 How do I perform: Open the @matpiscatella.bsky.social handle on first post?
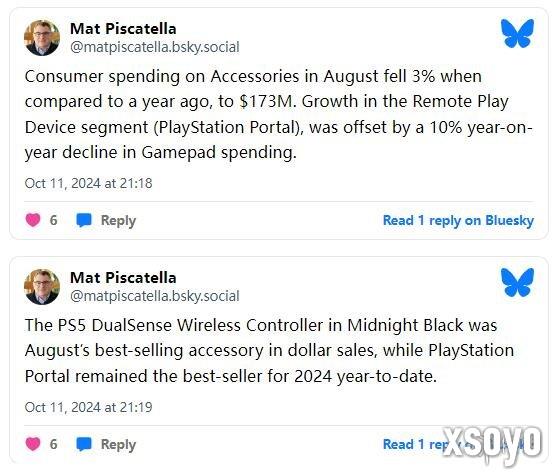pyautogui.click(x=155, y=47)
